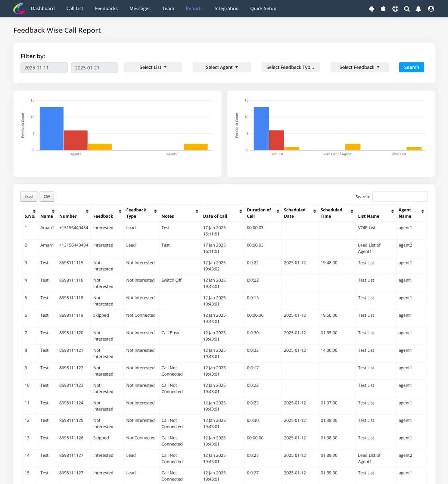Expand the Select List dropdown
The image size is (448, 484).
point(153,67)
